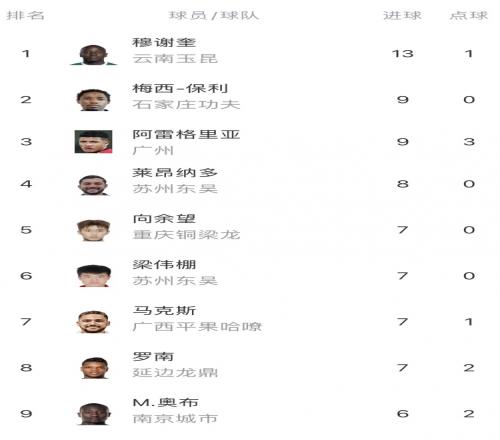Open team 广西平果哈嘹 link
The image size is (500, 440).
tap(197, 327)
